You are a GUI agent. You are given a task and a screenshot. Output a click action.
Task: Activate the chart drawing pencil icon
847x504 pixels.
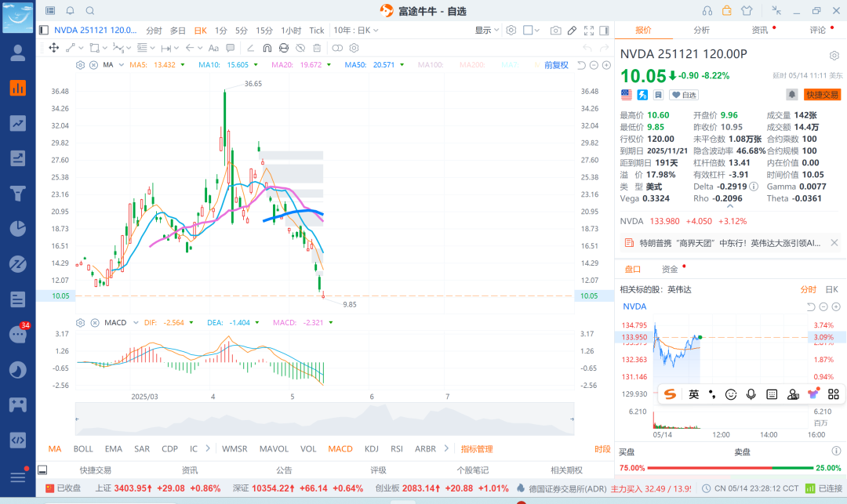(572, 31)
